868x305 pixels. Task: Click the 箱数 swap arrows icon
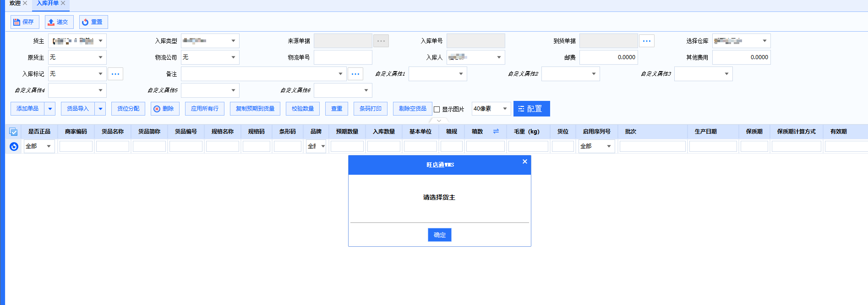[x=496, y=131]
